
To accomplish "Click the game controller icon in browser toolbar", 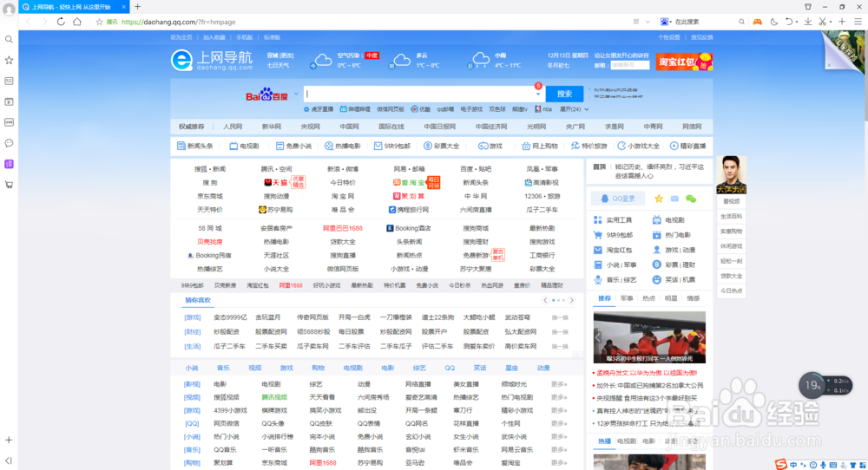I will pos(757,22).
